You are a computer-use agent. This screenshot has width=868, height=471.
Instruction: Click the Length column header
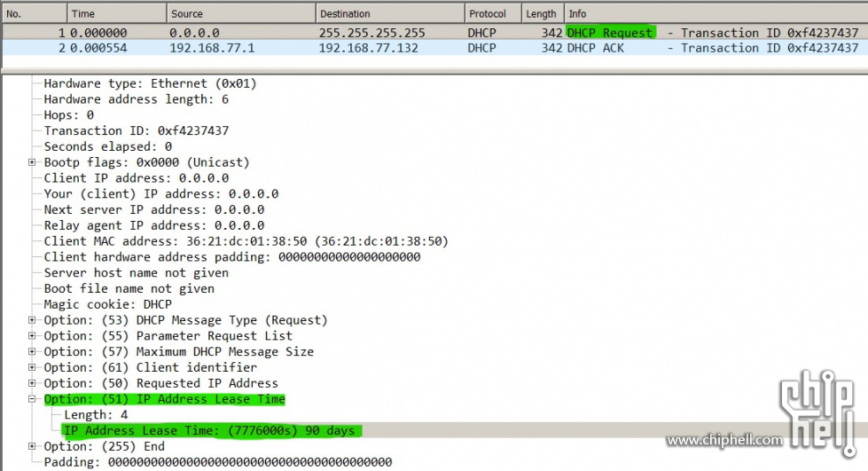point(543,14)
